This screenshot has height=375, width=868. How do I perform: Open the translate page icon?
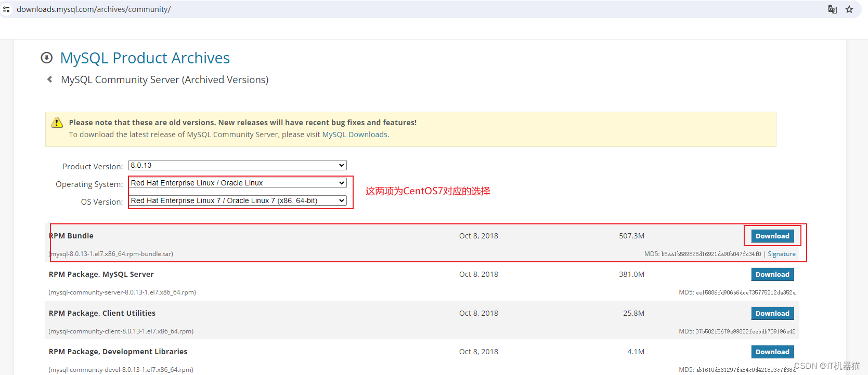(833, 9)
